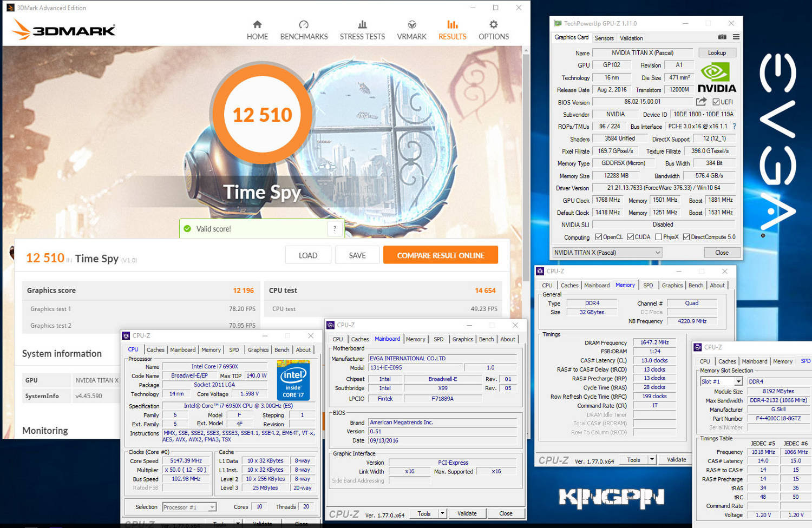Open Graphics tab in CPU-Z Mainboard window
Image resolution: width=812 pixels, height=528 pixels.
coord(462,339)
